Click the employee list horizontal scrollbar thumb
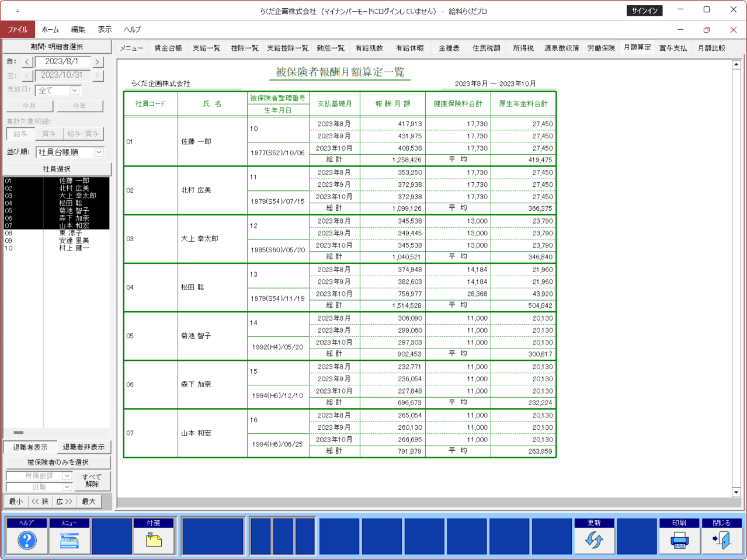This screenshot has width=747, height=560. [19, 433]
